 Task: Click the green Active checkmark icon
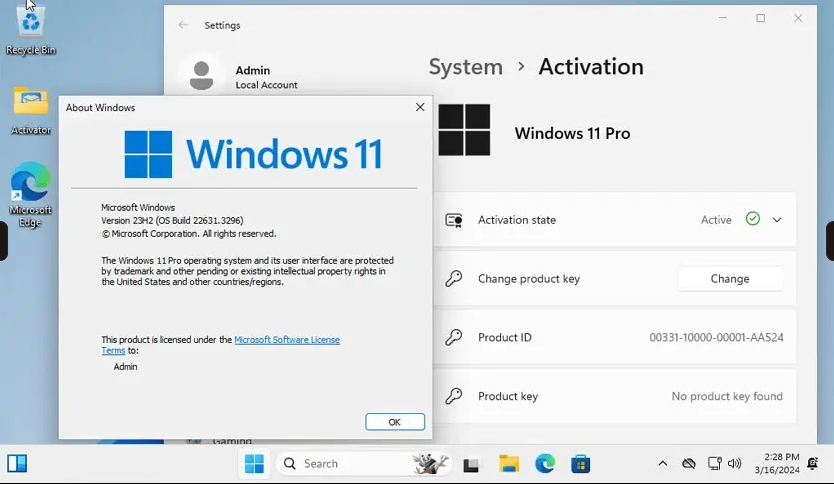pyautogui.click(x=753, y=219)
